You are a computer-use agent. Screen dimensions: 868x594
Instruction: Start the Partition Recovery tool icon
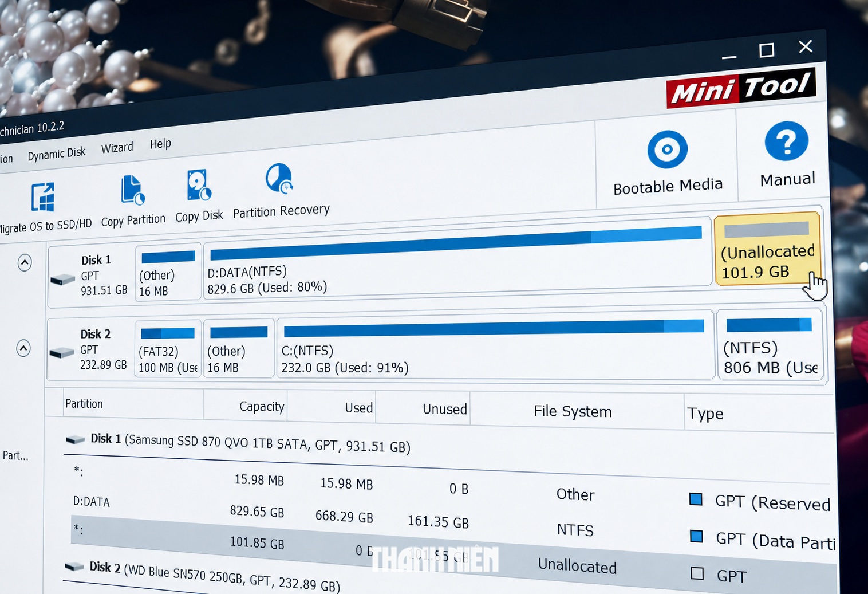coord(279,178)
